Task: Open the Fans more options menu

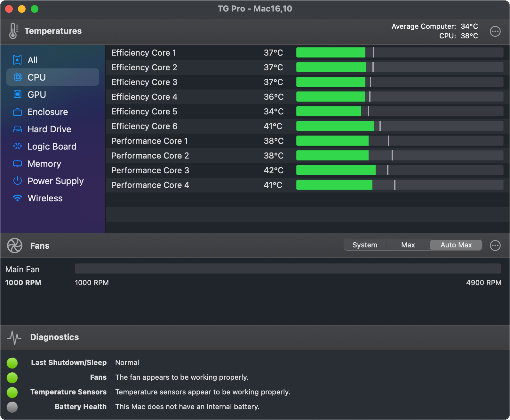Action: 495,245
